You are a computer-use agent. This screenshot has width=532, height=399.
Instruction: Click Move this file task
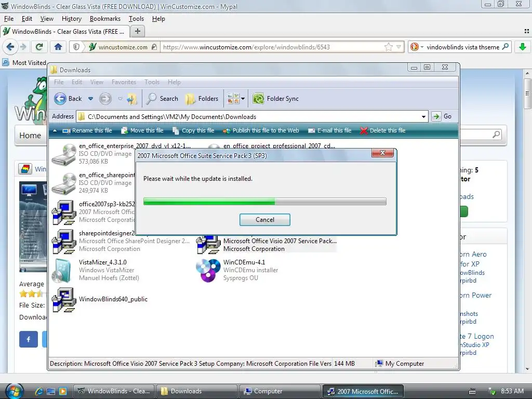pyautogui.click(x=142, y=130)
